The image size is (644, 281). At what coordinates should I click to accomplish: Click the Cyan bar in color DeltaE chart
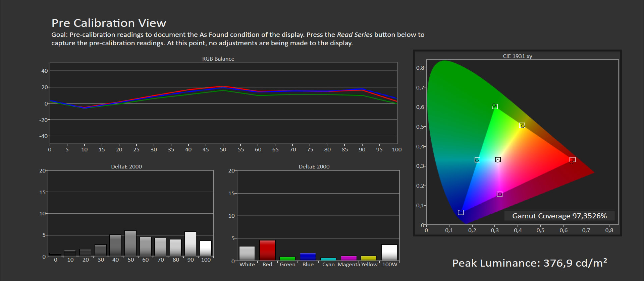coord(328,259)
